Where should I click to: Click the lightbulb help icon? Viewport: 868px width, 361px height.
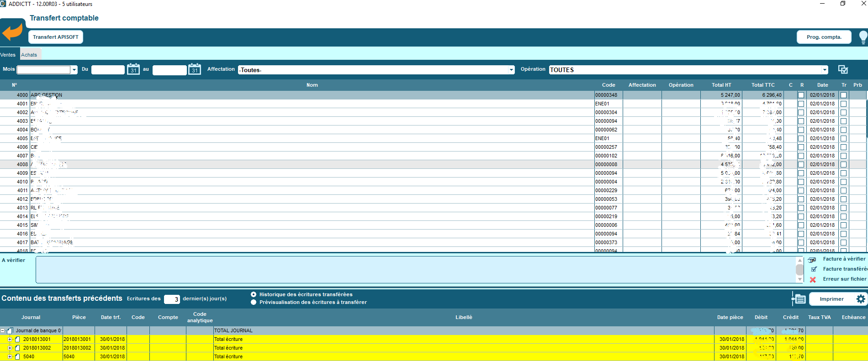pos(863,37)
